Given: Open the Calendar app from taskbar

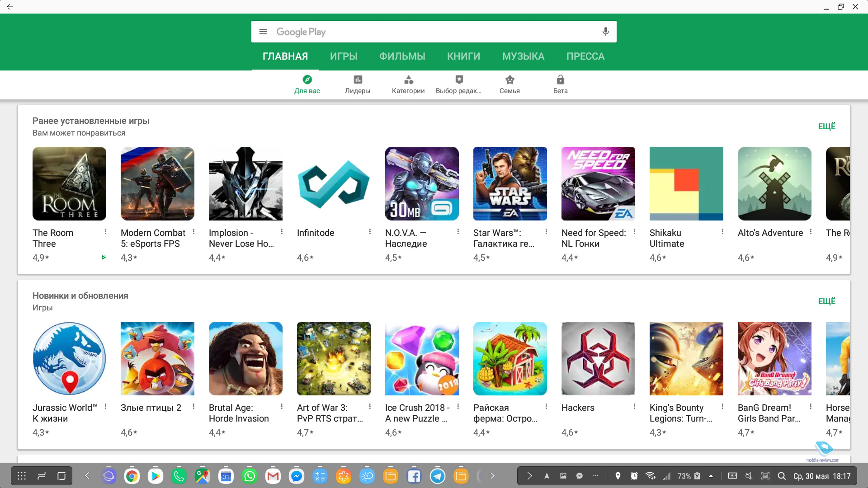Looking at the screenshot, I should pyautogui.click(x=226, y=476).
